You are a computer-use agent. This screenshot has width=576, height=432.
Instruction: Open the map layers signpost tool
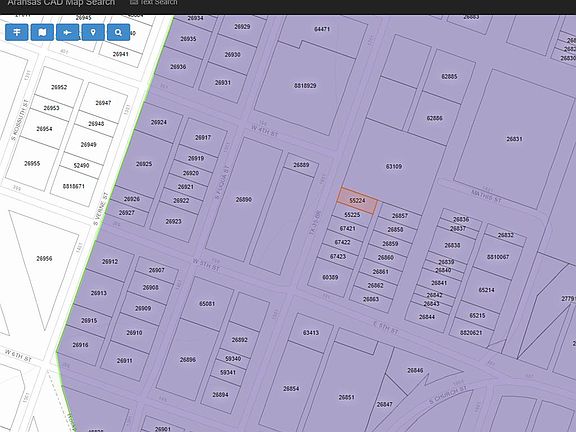click(17, 32)
